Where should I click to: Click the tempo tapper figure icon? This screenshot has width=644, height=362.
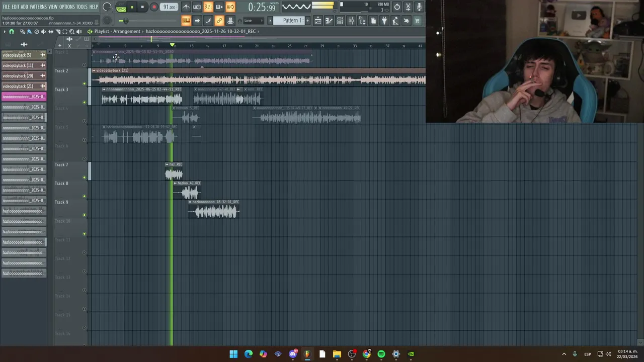click(x=395, y=21)
